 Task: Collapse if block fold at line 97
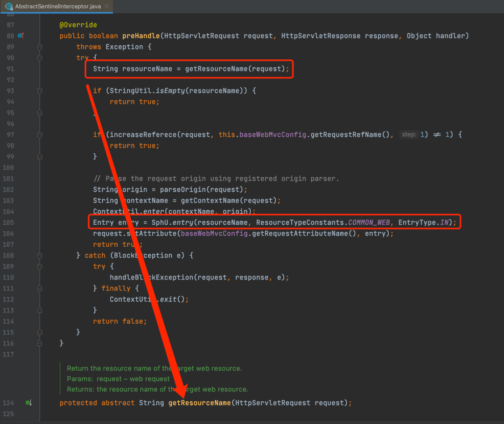tap(40, 135)
